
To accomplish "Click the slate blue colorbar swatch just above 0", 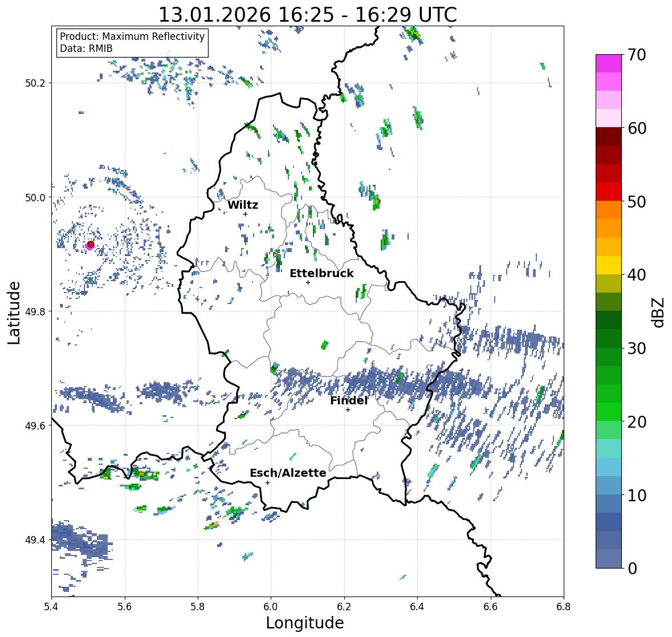I will 609,559.
